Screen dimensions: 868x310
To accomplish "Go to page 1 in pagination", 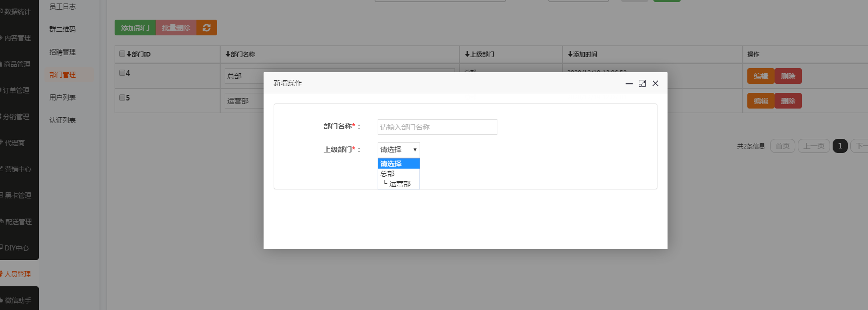I will (840, 146).
